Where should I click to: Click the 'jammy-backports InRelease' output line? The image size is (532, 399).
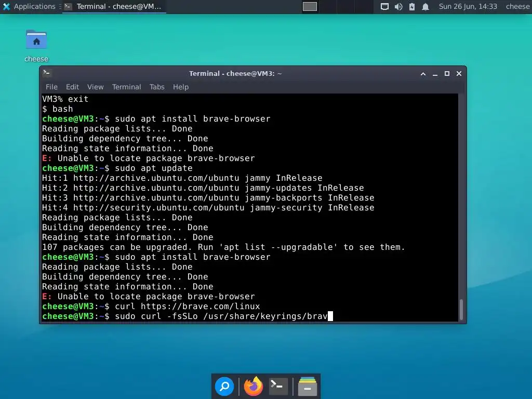[208, 197]
